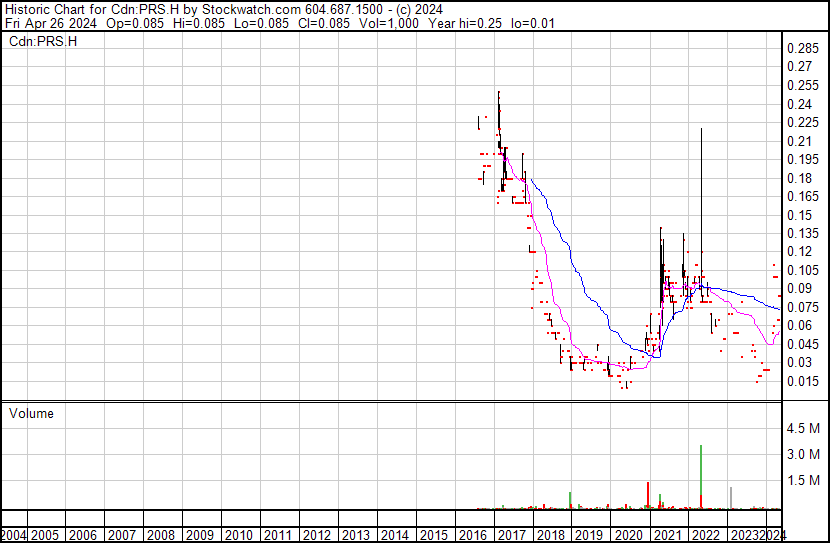This screenshot has height=543, width=830.
Task: Click the 0.18 price axis value
Action: pos(800,178)
